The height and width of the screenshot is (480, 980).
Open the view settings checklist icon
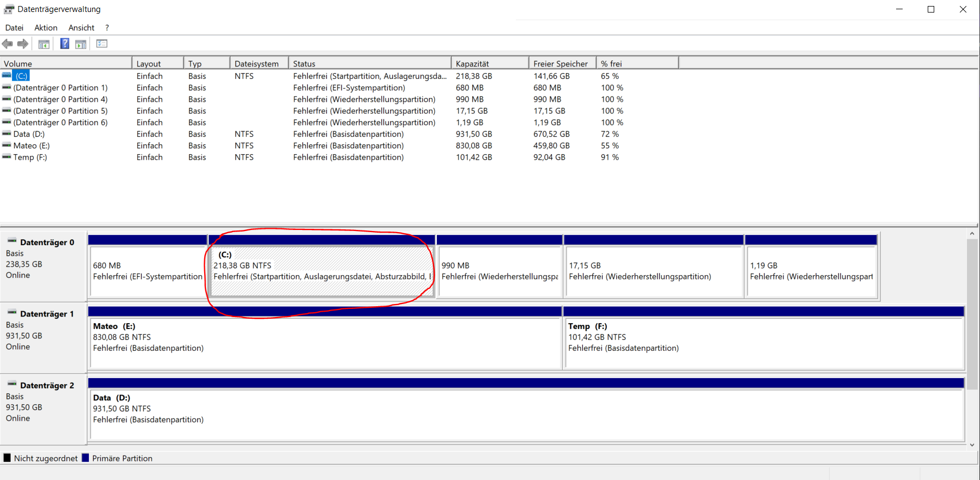click(102, 44)
